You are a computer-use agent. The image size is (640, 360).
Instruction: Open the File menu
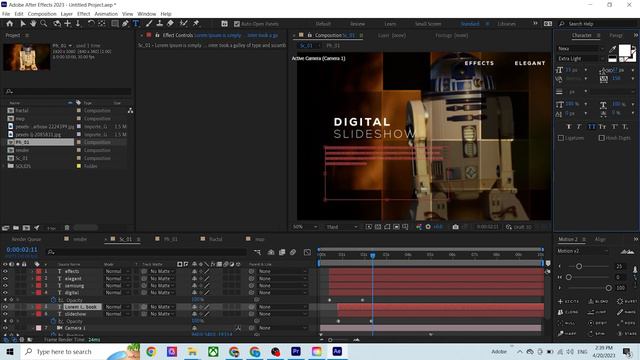point(6,14)
